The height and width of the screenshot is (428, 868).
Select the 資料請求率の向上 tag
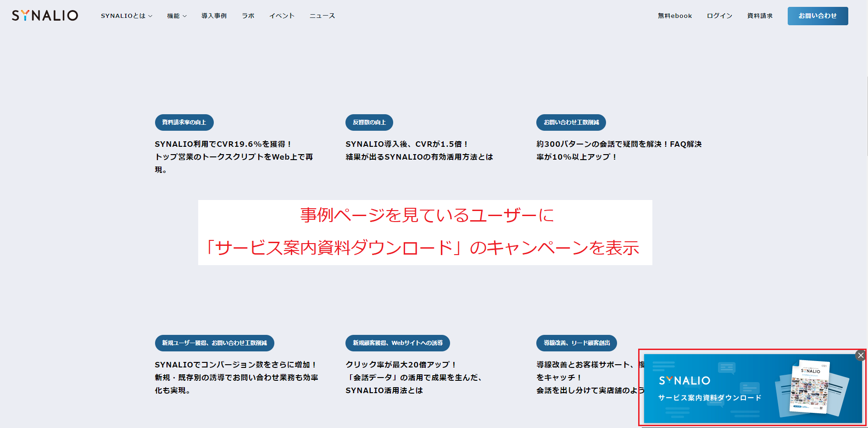pos(184,122)
